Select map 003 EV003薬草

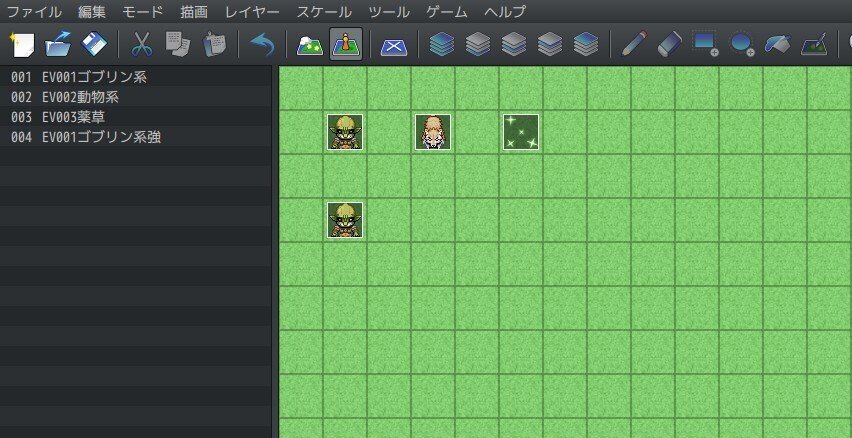[x=136, y=117]
